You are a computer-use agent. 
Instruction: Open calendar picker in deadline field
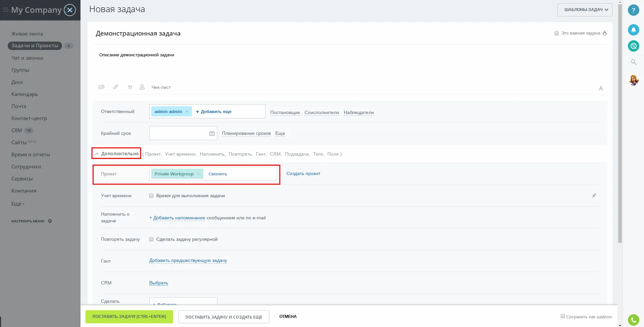(212, 133)
